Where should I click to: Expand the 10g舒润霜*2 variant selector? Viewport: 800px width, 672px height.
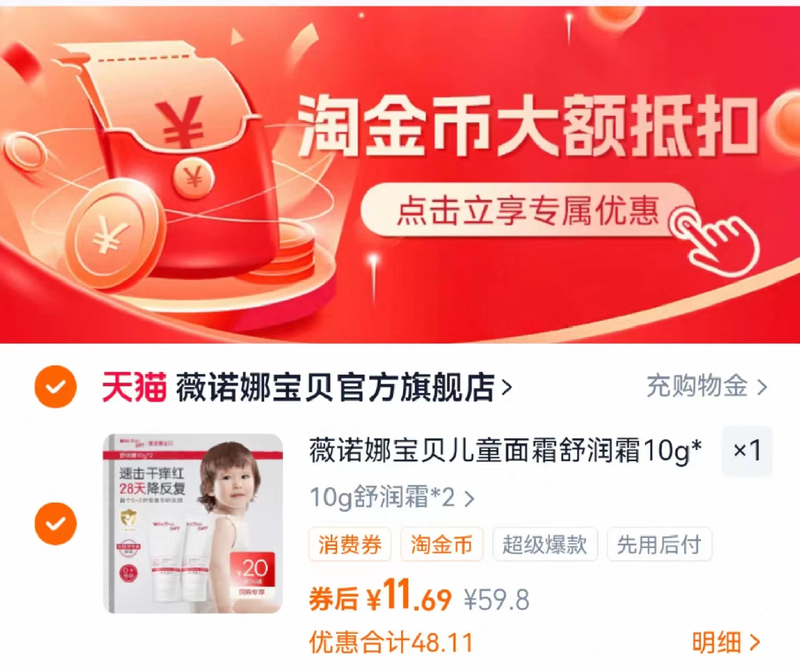pos(392,497)
